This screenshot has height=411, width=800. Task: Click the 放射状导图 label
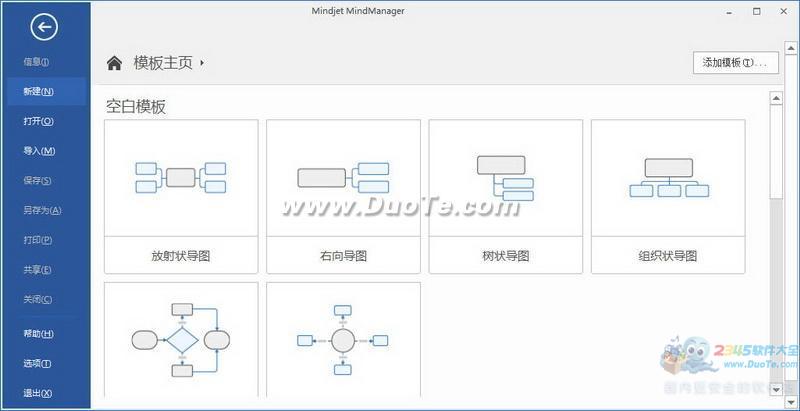[181, 256]
